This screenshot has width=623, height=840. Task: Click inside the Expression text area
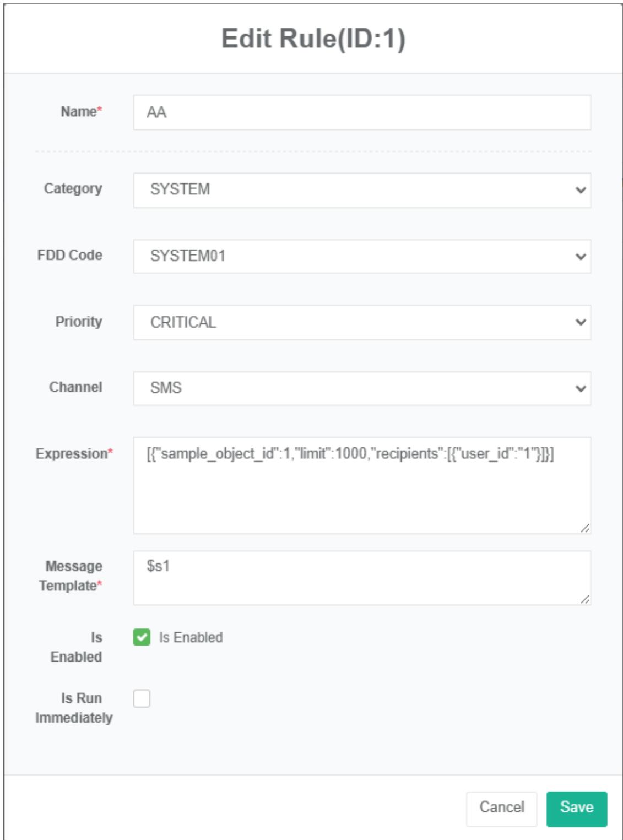[x=361, y=490]
